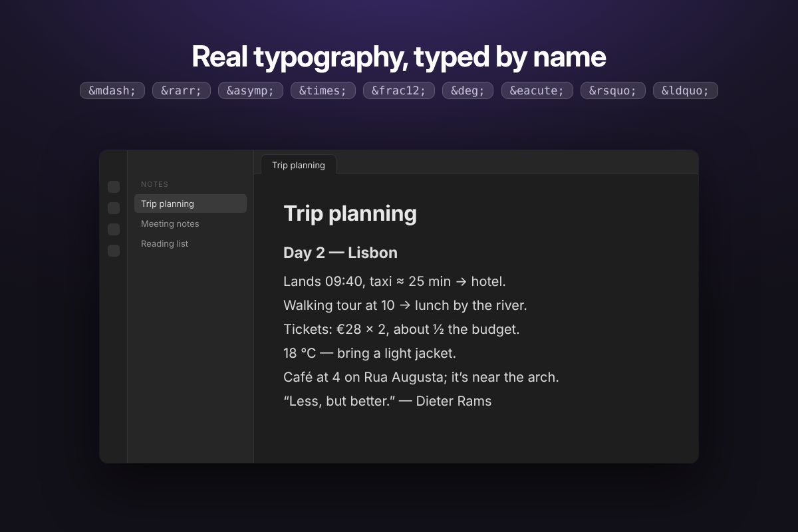
Task: Click the quote 'Less, but better.' line
Action: pyautogui.click(x=388, y=401)
